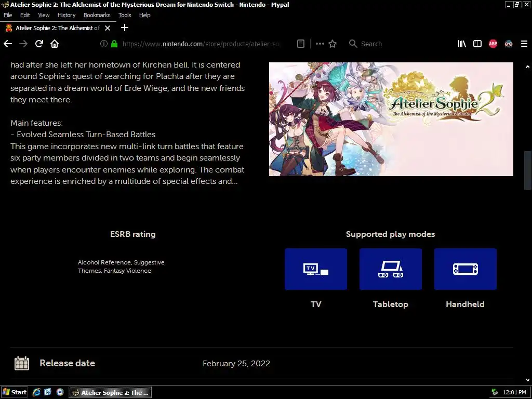Open the History menu
Screen dimensions: 532x399
tap(66, 15)
